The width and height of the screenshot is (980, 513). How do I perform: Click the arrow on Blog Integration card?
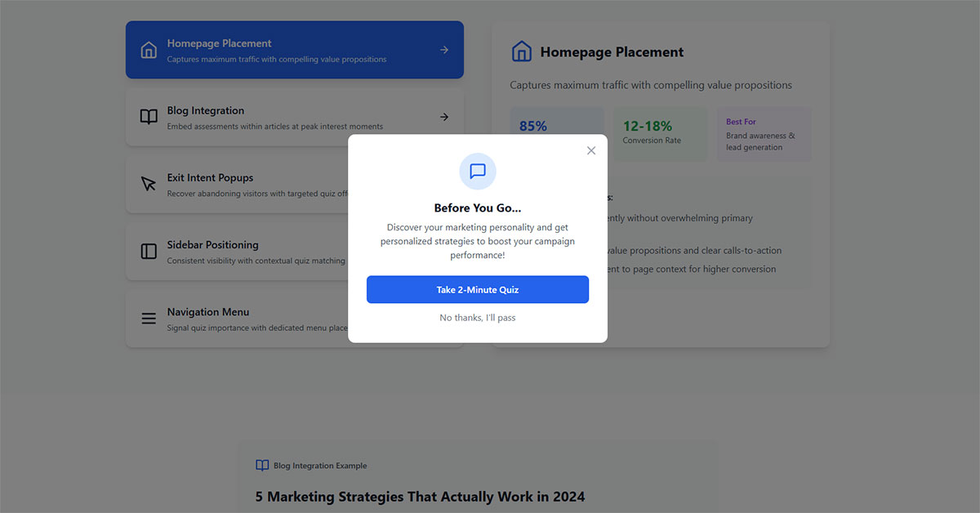pos(444,117)
